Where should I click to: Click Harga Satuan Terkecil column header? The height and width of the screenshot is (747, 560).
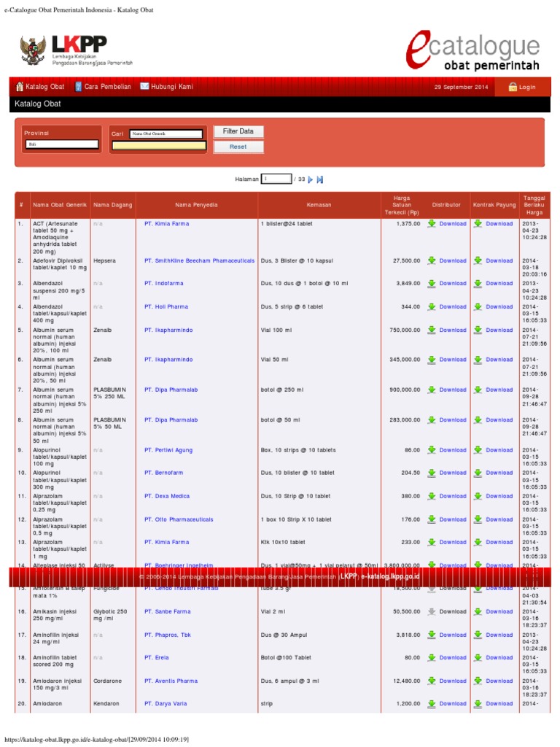tap(402, 205)
